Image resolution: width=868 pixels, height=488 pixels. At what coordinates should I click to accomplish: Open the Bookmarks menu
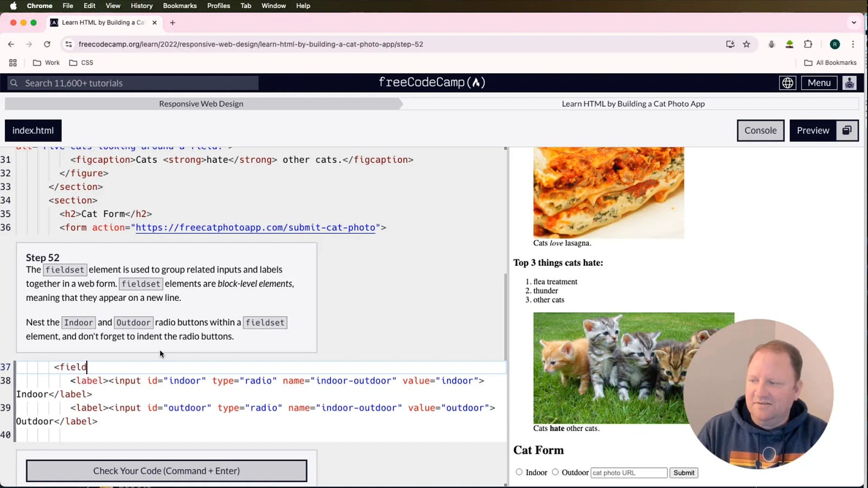(x=180, y=6)
